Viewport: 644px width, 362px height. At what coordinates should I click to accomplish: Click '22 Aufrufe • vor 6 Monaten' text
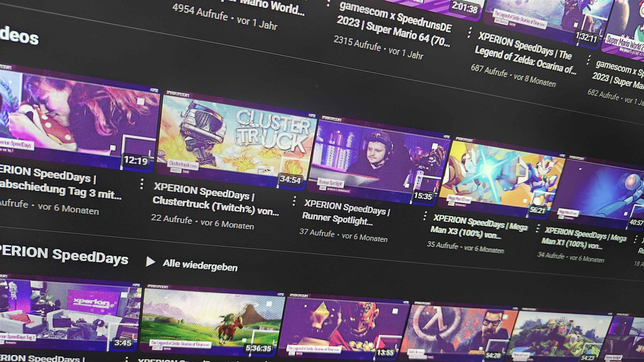point(203,222)
